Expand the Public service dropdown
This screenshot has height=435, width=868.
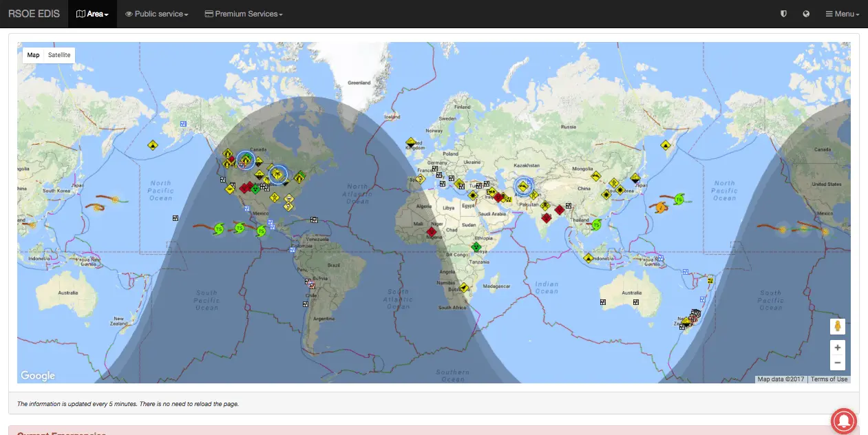pyautogui.click(x=156, y=14)
